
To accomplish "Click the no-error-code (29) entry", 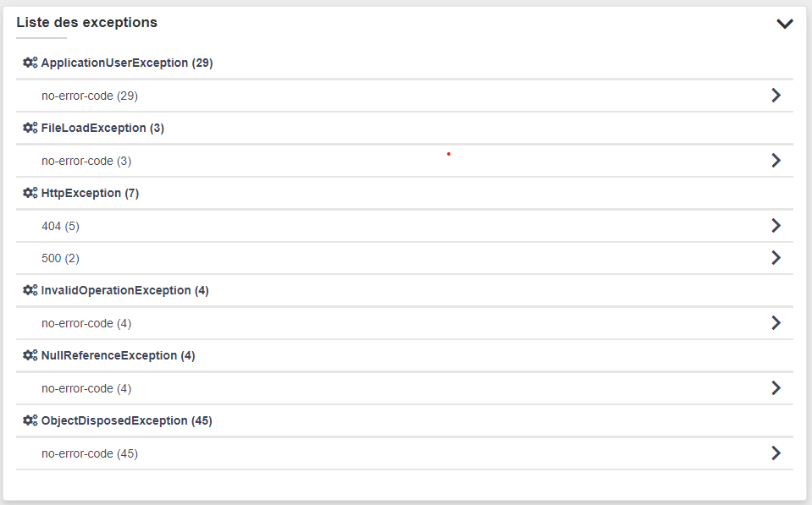I will [90, 96].
